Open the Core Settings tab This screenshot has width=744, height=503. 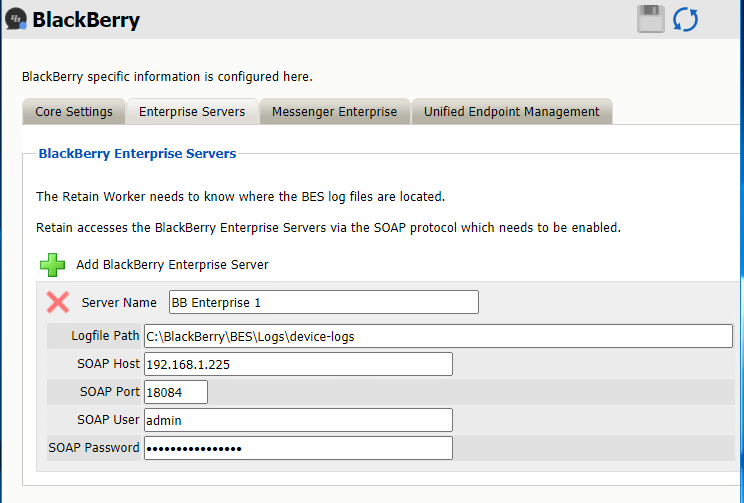[74, 112]
